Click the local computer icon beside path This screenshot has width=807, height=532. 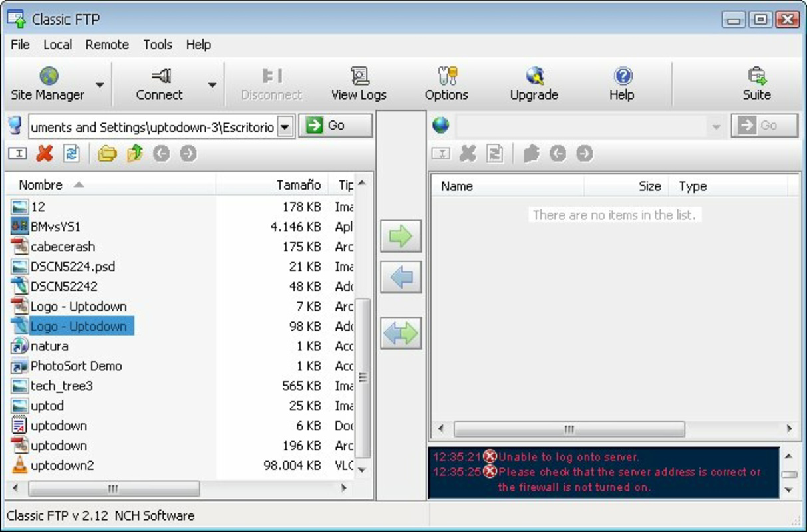click(x=15, y=125)
